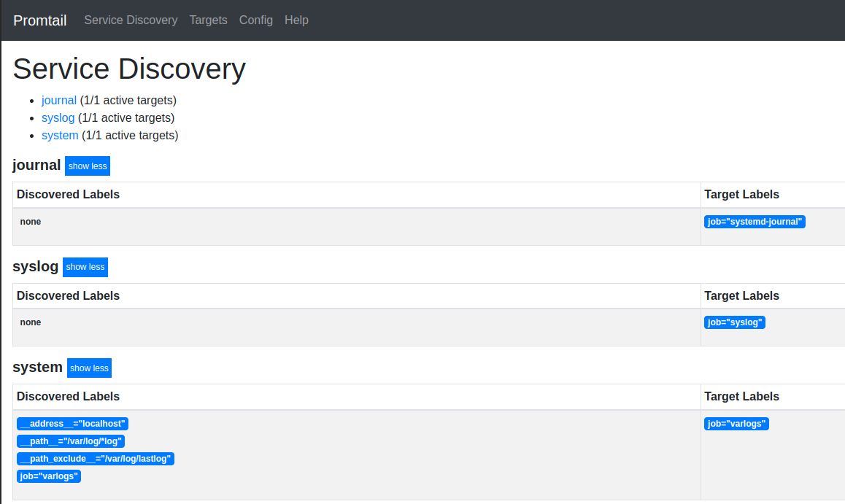Collapse journal with show less button
Image resolution: width=845 pixels, height=504 pixels.
pyautogui.click(x=88, y=166)
